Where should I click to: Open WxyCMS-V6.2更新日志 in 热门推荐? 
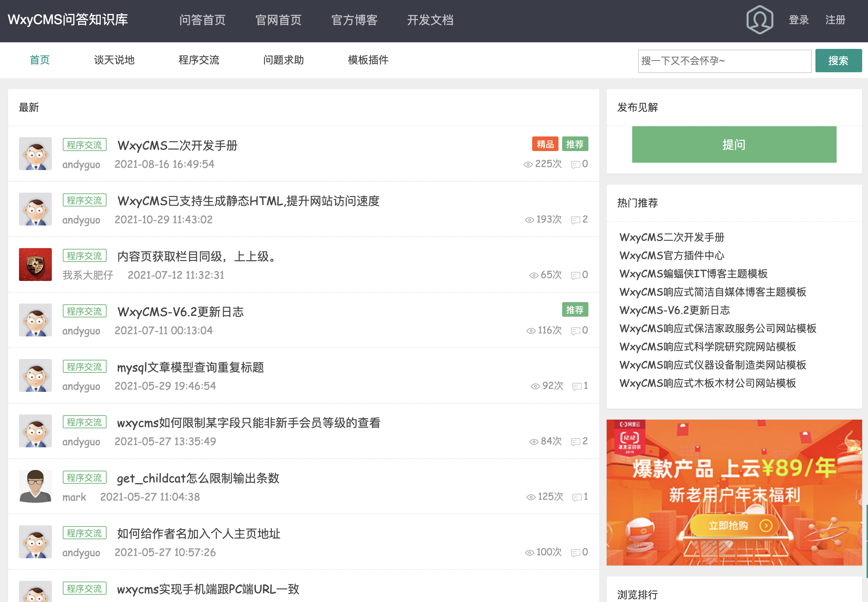[675, 310]
